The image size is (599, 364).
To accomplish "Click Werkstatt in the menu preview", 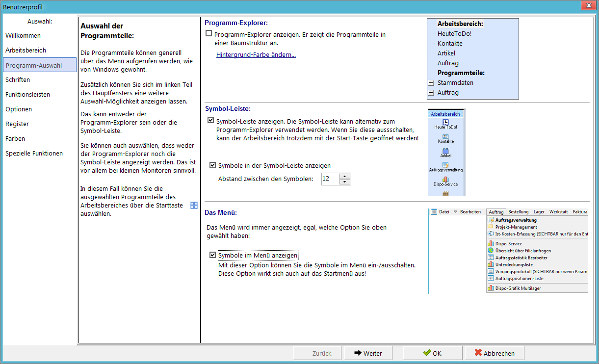I will tap(559, 212).
